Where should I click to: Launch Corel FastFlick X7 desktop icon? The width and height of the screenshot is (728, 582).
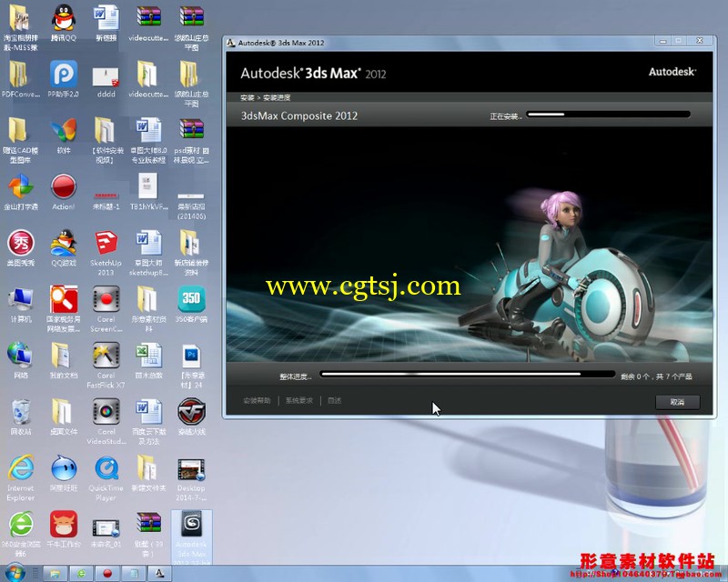click(x=106, y=365)
